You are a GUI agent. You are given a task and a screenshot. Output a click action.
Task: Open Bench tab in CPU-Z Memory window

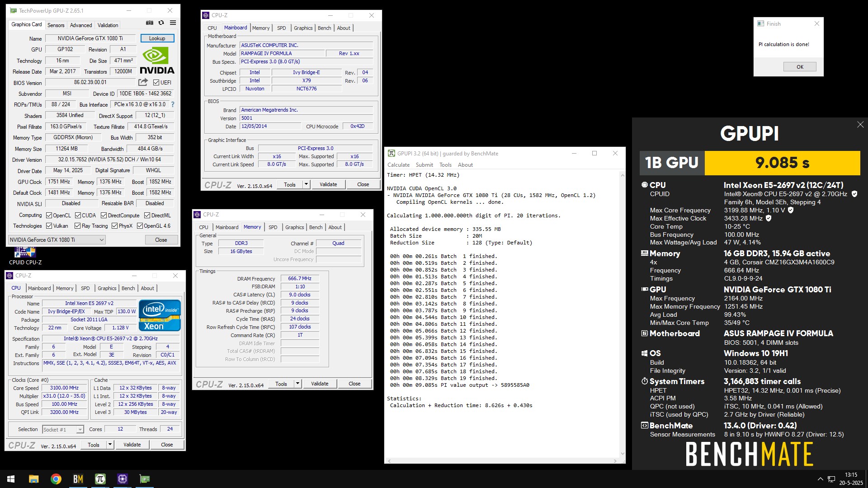[x=316, y=227]
